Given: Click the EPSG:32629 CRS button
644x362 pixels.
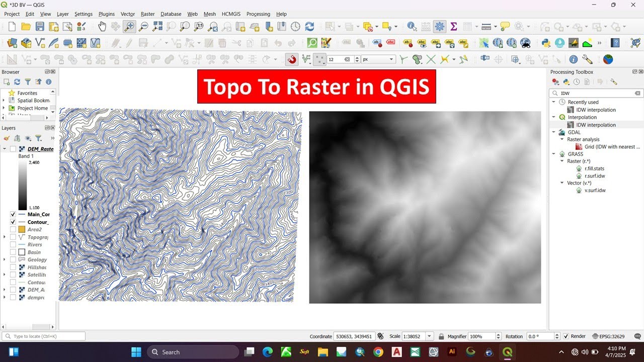Looking at the screenshot, I should pyautogui.click(x=608, y=336).
